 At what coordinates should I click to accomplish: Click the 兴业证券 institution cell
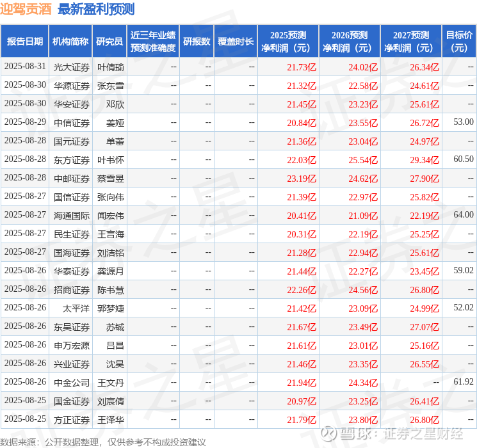coord(72,364)
